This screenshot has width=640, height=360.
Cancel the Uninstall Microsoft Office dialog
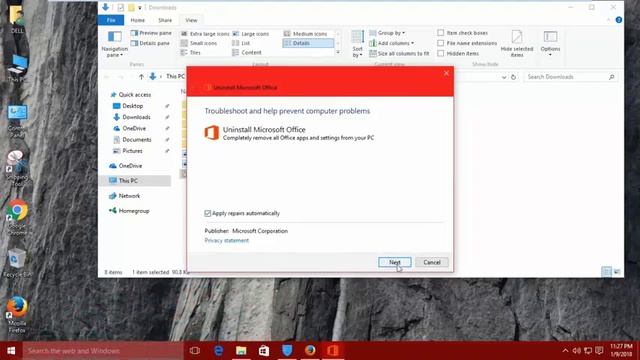pyautogui.click(x=431, y=262)
